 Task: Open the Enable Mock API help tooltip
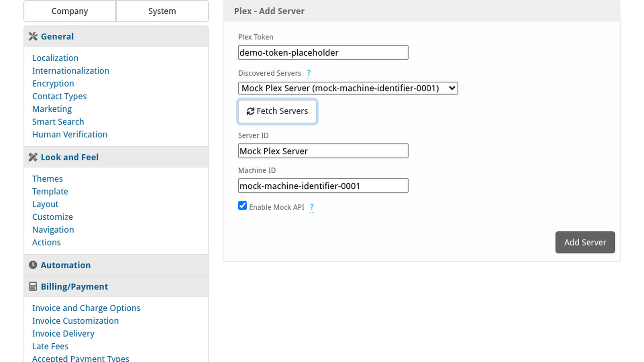point(312,207)
